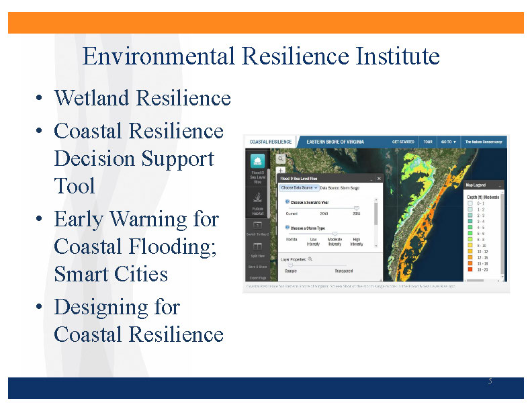Collapse the Map Legend panel
Screen dimensions: 532x411
[500, 185]
